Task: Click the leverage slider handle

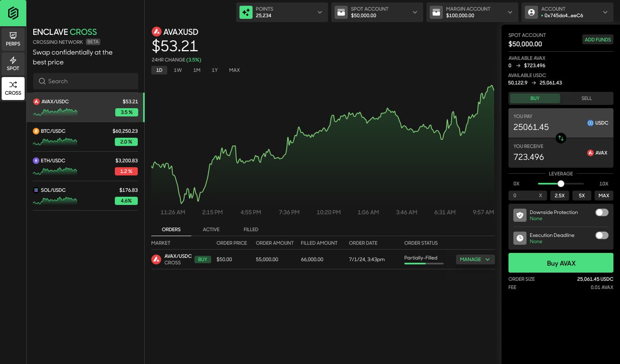Action: coord(561,184)
